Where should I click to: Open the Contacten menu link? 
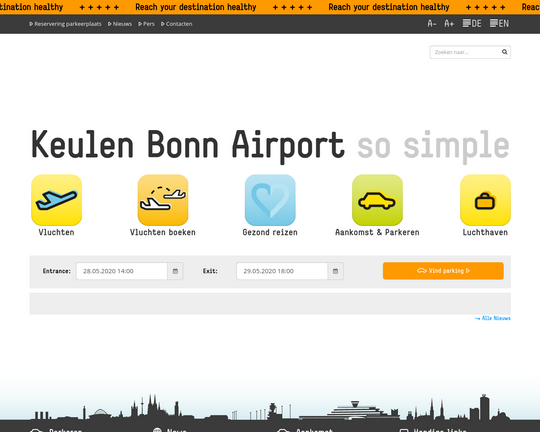tap(177, 24)
